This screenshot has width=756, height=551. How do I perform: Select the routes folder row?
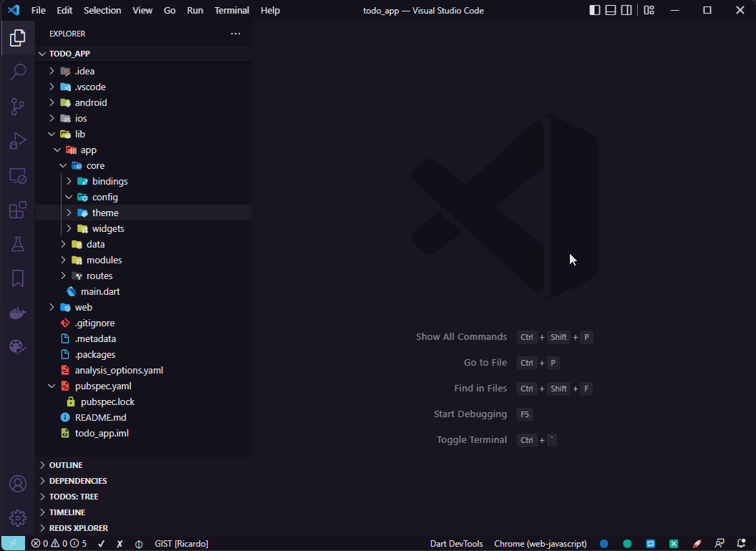144,275
